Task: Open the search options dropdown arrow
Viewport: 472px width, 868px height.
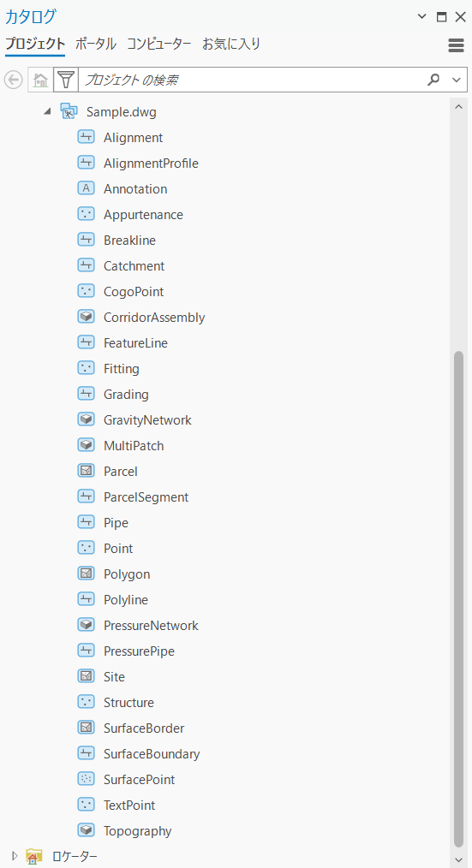Action: click(457, 80)
